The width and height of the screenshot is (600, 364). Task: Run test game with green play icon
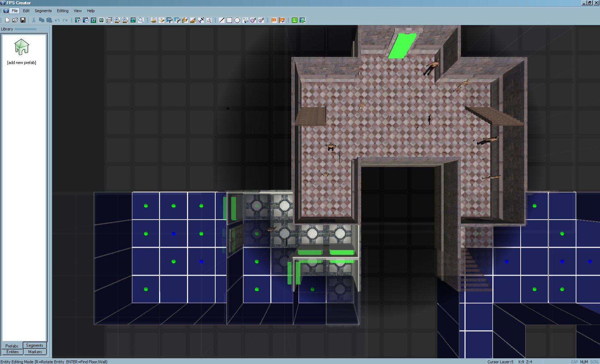pos(303,20)
